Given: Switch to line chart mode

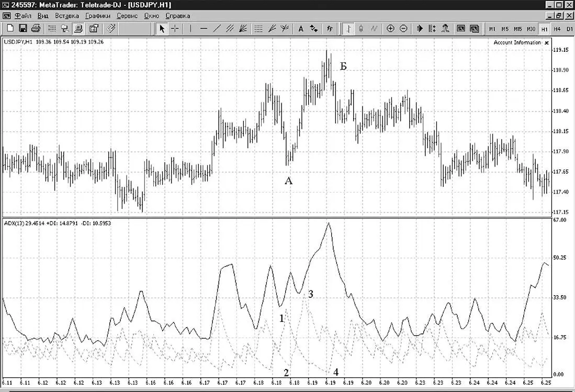Looking at the screenshot, I should point(374,28).
